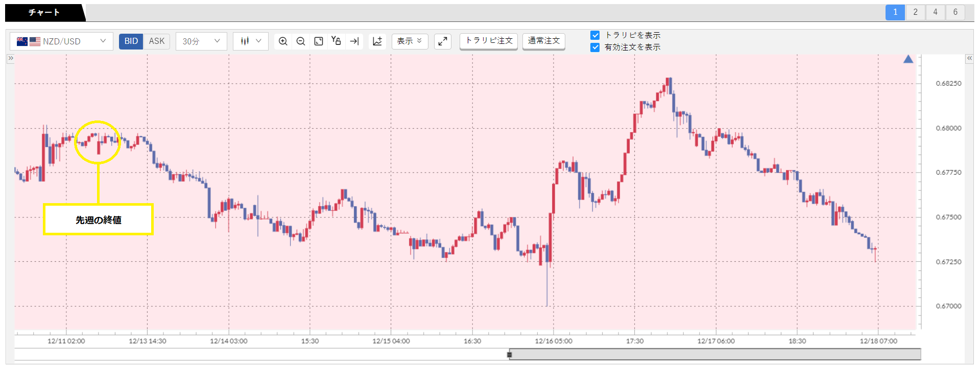Click the 18:30 time axis label
This screenshot has height=368, width=980.
pyautogui.click(x=797, y=341)
